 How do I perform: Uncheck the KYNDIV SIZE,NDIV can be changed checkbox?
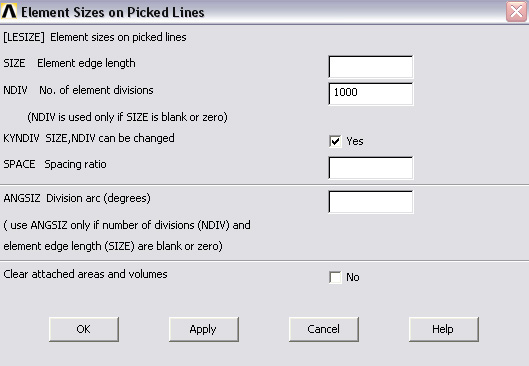click(x=335, y=141)
